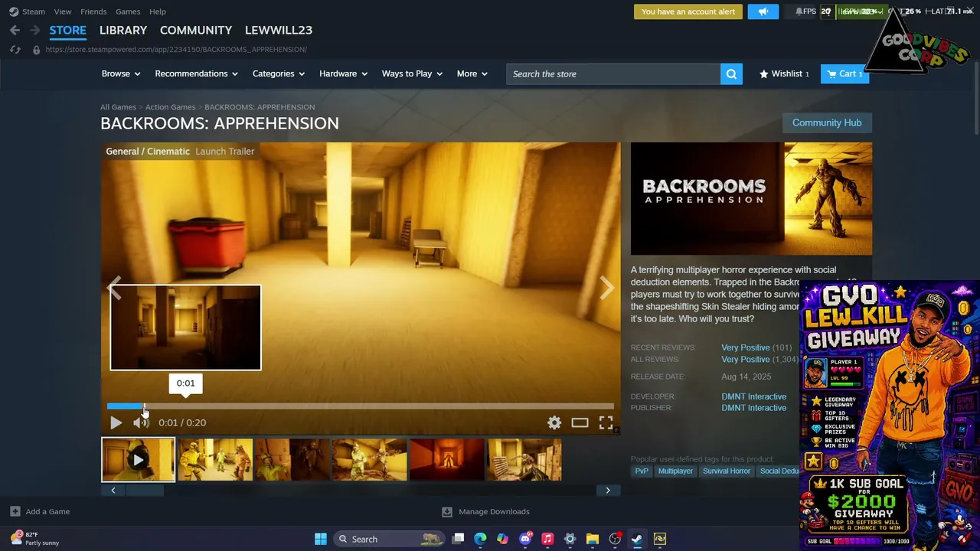This screenshot has height=551, width=980.
Task: Open the Community Hub
Action: point(827,122)
